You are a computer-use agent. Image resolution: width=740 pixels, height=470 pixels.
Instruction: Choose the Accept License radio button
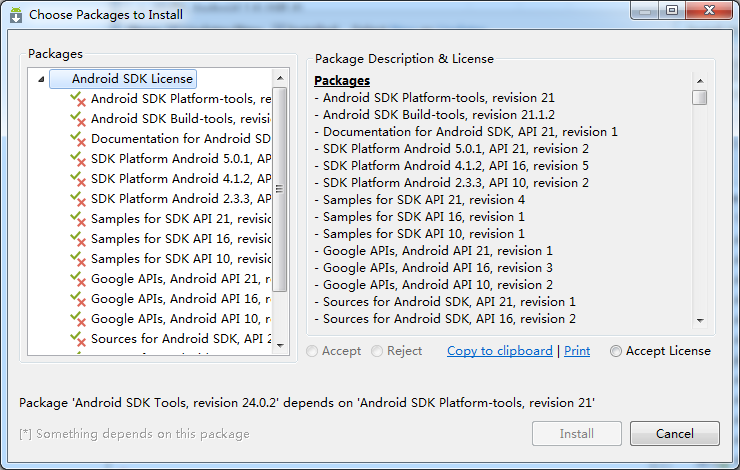coord(615,351)
